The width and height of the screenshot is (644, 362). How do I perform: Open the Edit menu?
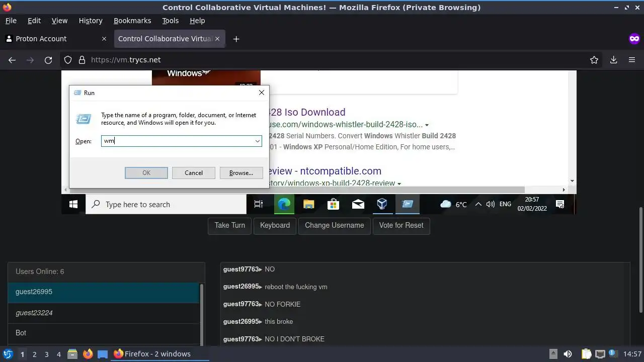click(x=34, y=21)
